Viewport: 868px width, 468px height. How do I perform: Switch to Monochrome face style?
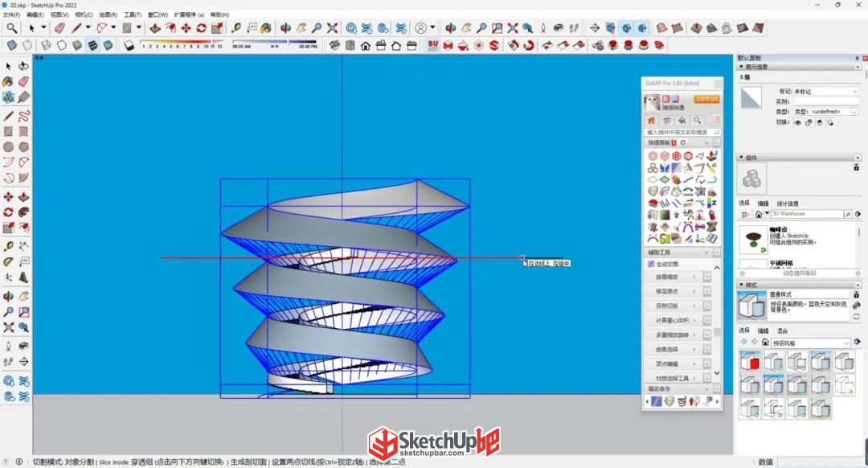(108, 45)
